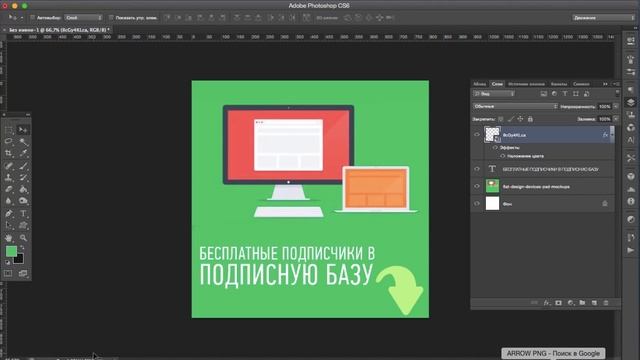Hide the flat-design-devices mockups layer
Image resolution: width=640 pixels, height=360 pixels.
click(476, 187)
